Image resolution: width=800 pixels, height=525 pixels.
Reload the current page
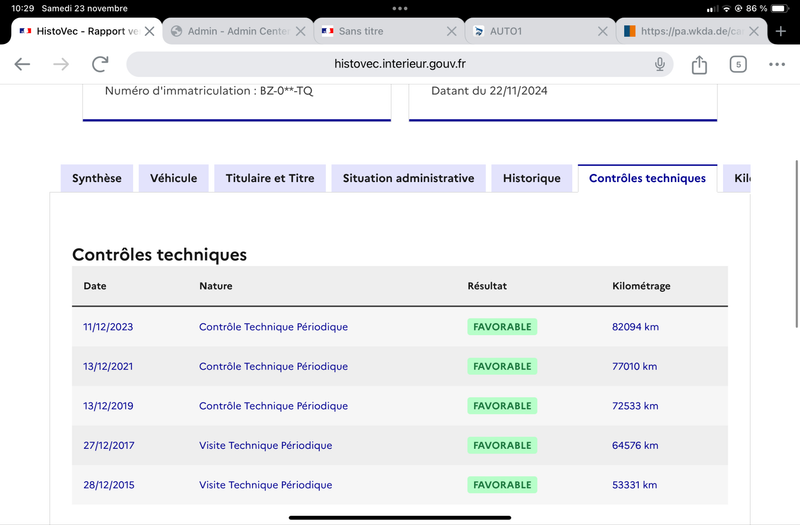[100, 64]
